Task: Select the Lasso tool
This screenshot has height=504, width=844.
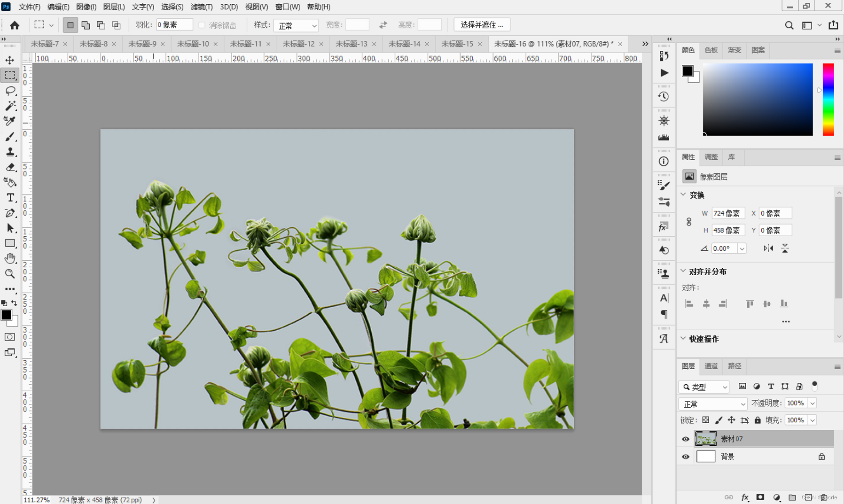Action: 10,91
